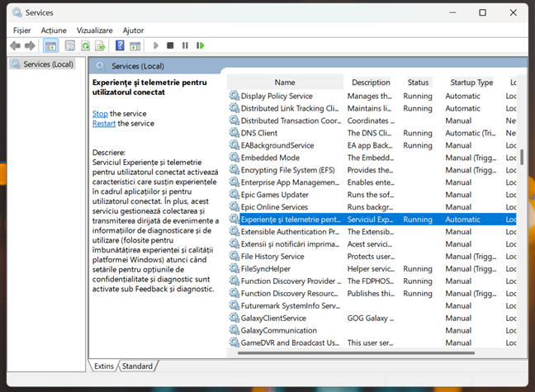Toggle the show/hide action pane button
The width and height of the screenshot is (535, 392).
136,46
